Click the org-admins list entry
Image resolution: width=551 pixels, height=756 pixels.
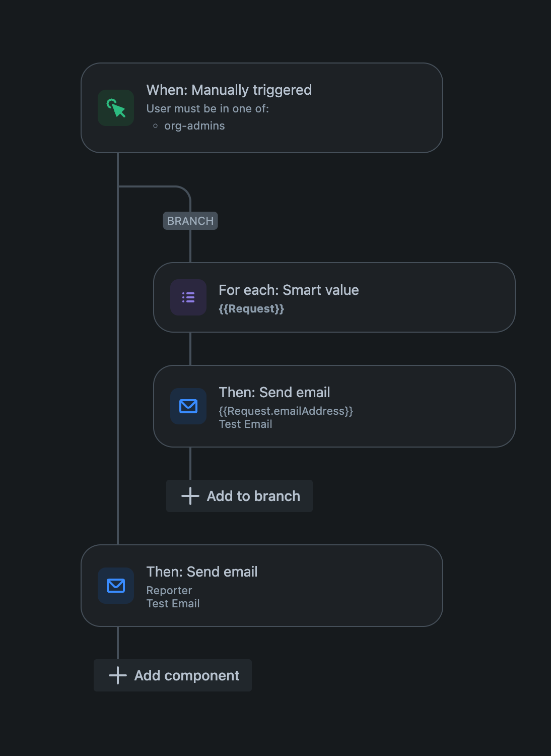(194, 125)
